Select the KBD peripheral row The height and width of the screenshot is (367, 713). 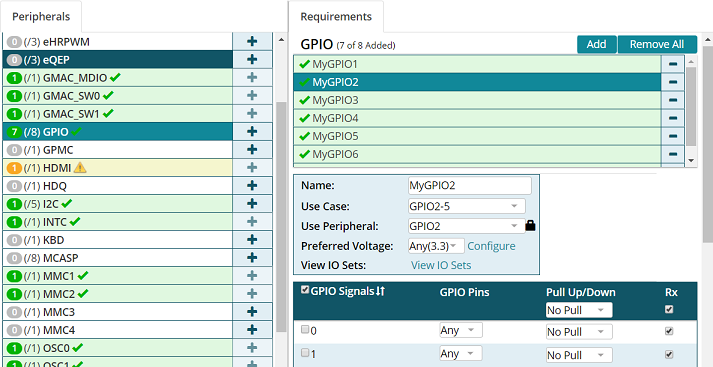[x=117, y=240]
